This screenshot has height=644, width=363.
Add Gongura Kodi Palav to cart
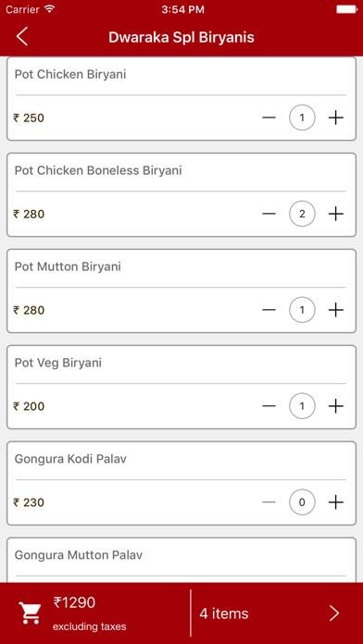[336, 502]
